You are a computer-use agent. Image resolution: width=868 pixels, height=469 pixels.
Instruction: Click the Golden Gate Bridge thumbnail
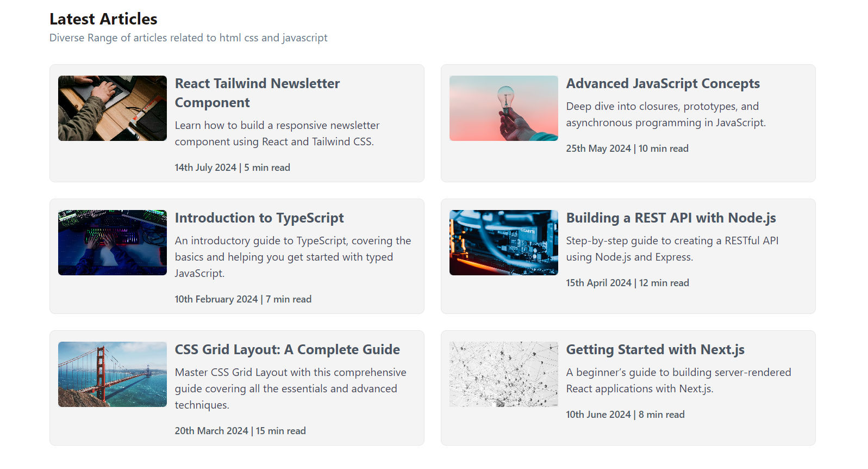[113, 374]
